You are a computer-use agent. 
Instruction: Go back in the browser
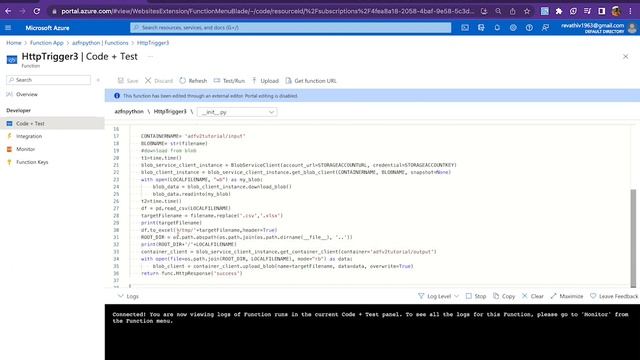tap(8, 11)
